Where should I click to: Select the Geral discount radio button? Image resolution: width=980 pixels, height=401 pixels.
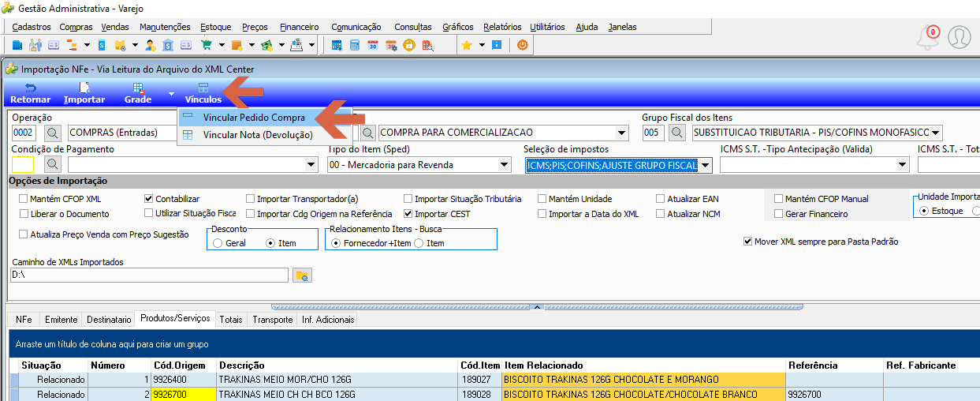(218, 243)
